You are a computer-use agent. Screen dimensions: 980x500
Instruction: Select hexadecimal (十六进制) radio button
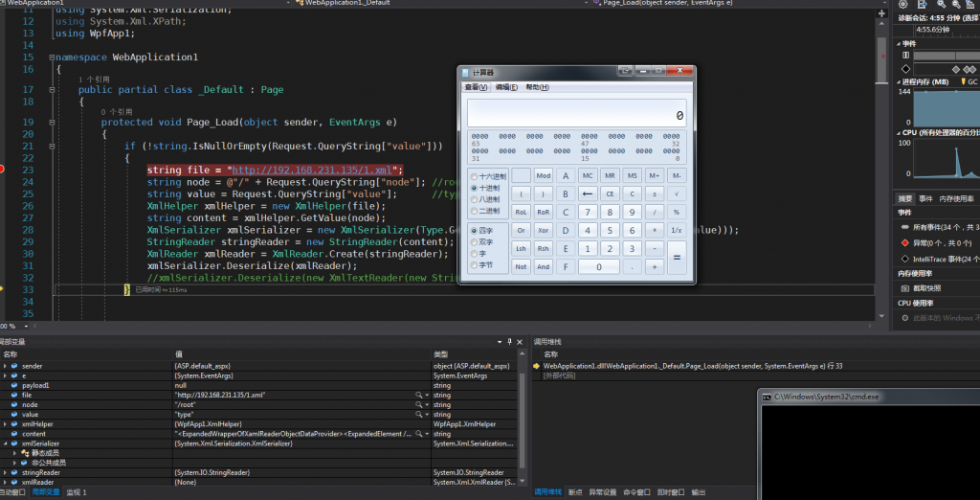pyautogui.click(x=475, y=176)
